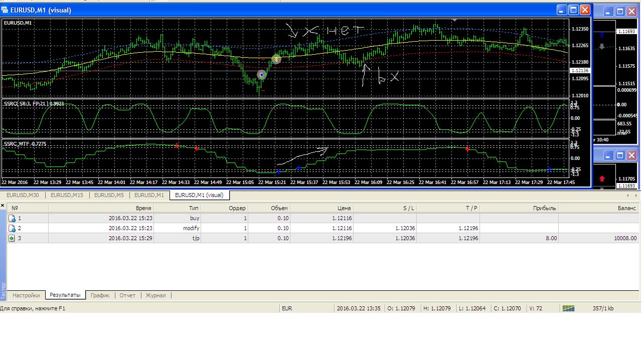Click the status bar close price C: 1.12070
The width and height of the screenshot is (644, 361).
507,308
